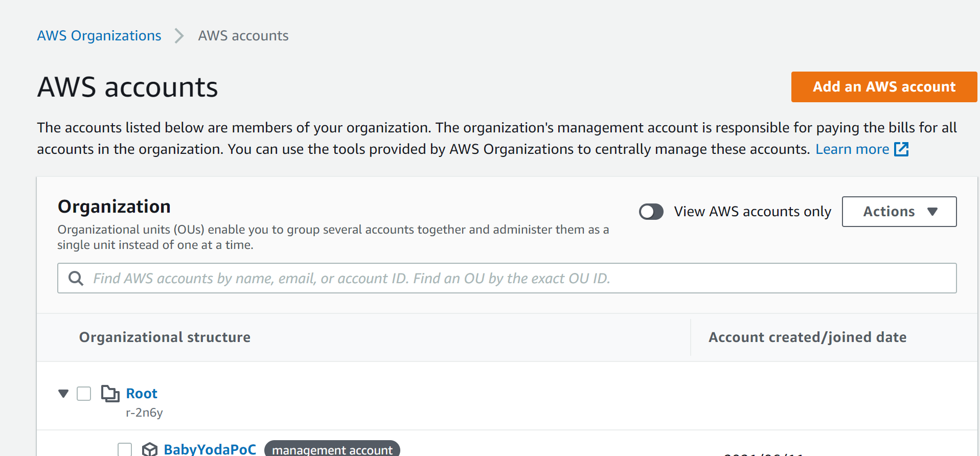Click the search magnifier icon
The height and width of the screenshot is (456, 980).
(76, 278)
